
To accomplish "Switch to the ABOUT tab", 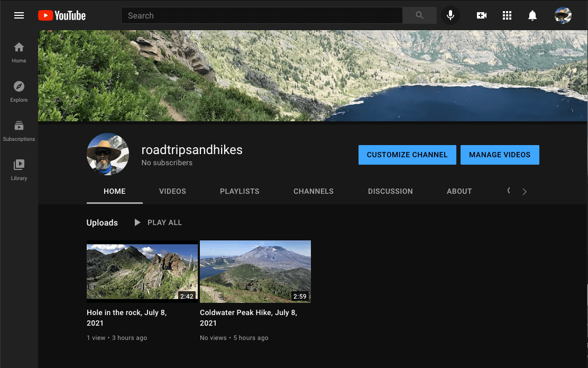I will tap(460, 191).
